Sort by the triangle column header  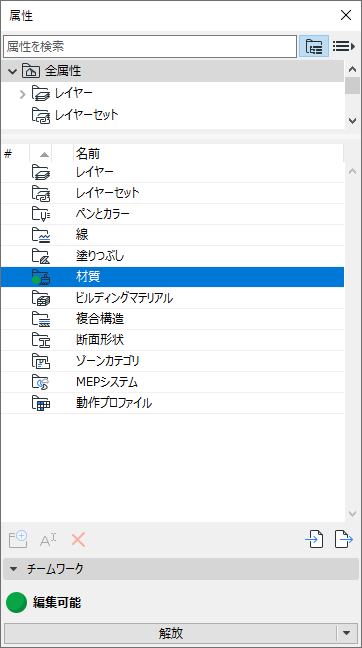[44, 155]
